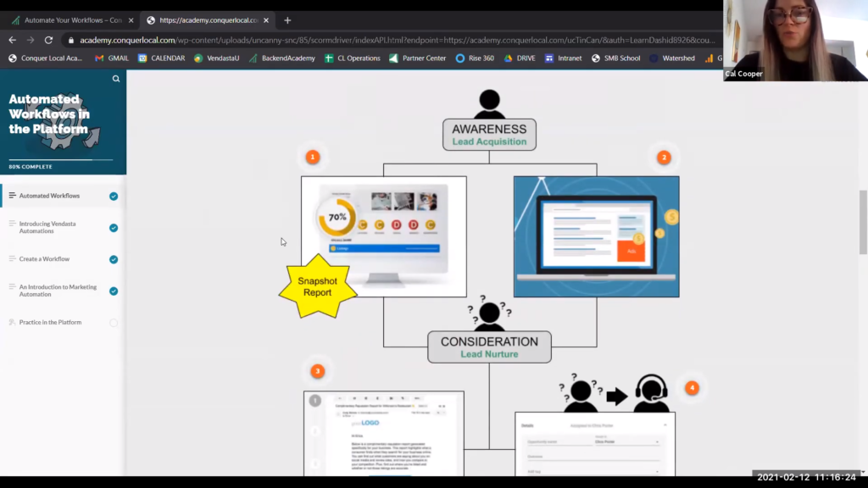Click the email template screenshot
This screenshot has height=488, width=868.
pos(384,433)
